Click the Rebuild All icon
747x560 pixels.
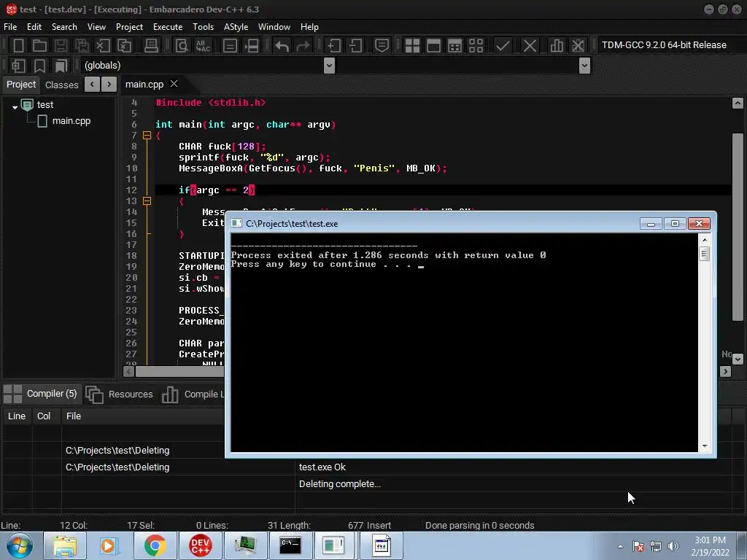pyautogui.click(x=476, y=46)
